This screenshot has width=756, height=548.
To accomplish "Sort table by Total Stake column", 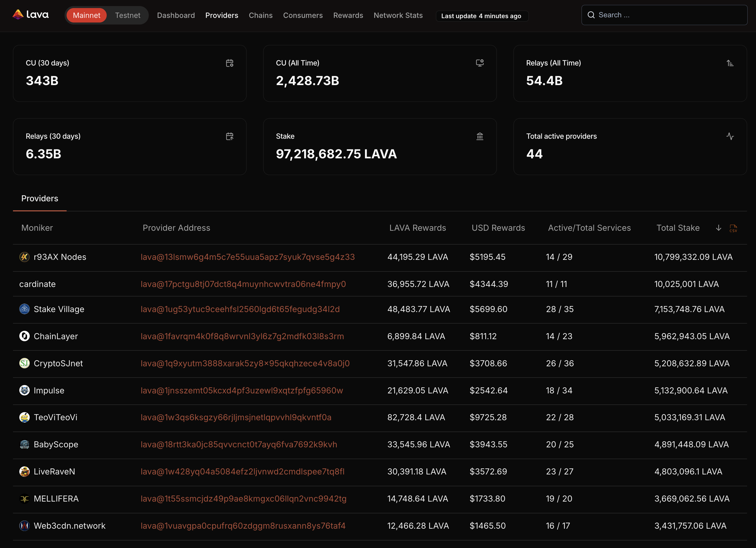I will point(678,228).
